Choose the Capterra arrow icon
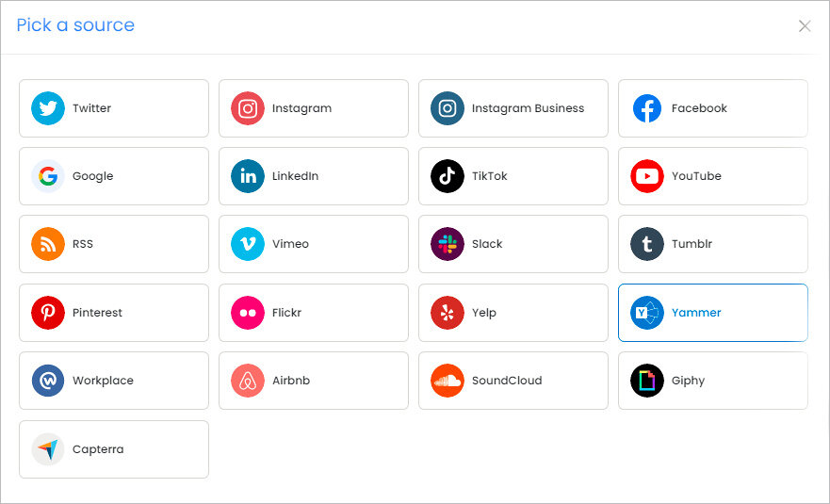830x504 pixels. (x=48, y=449)
